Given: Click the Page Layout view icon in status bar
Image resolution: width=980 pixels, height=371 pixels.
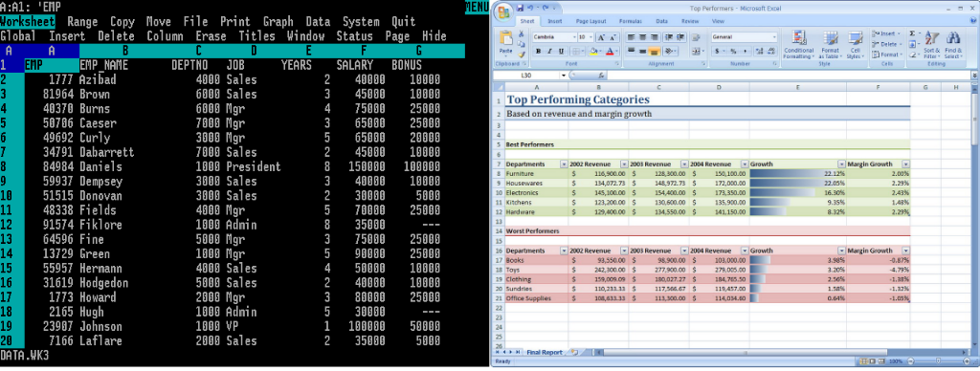Looking at the screenshot, I should coord(873,361).
